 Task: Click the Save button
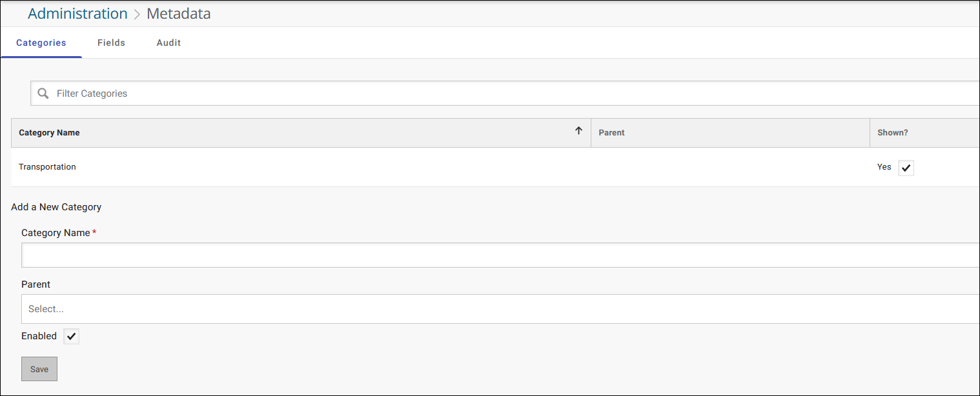[x=39, y=368]
